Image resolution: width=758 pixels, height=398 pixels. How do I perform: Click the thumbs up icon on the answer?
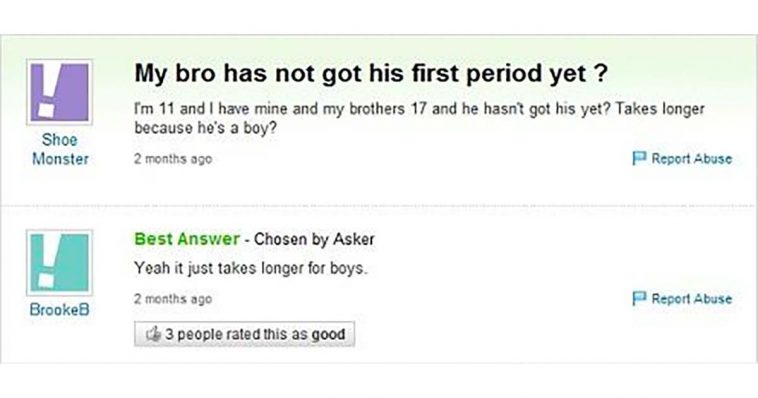click(153, 334)
